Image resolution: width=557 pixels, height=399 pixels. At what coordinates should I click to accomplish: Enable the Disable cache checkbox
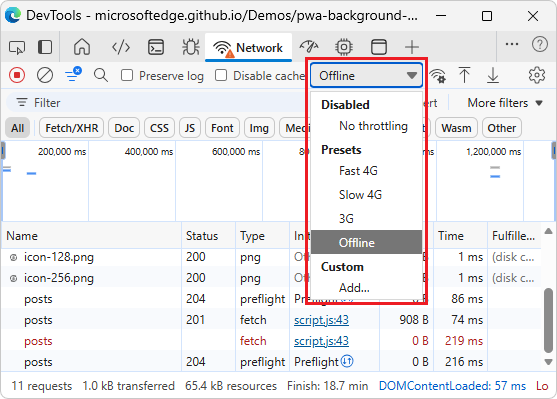point(221,75)
